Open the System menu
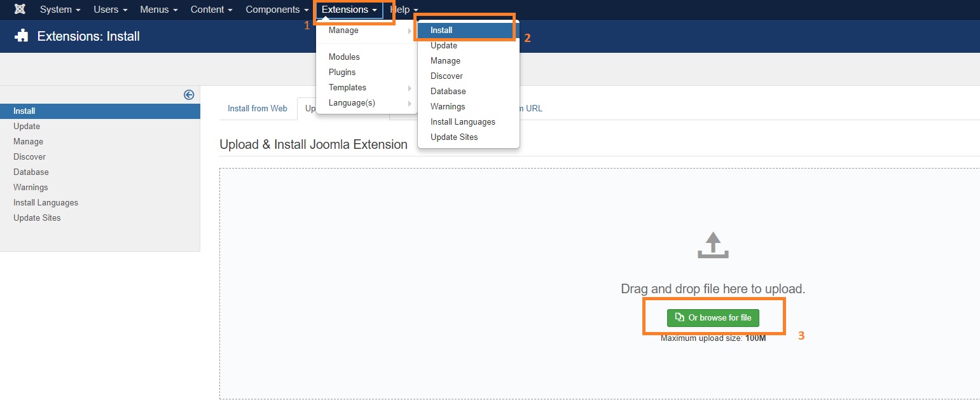This screenshot has height=402, width=980. coord(55,9)
